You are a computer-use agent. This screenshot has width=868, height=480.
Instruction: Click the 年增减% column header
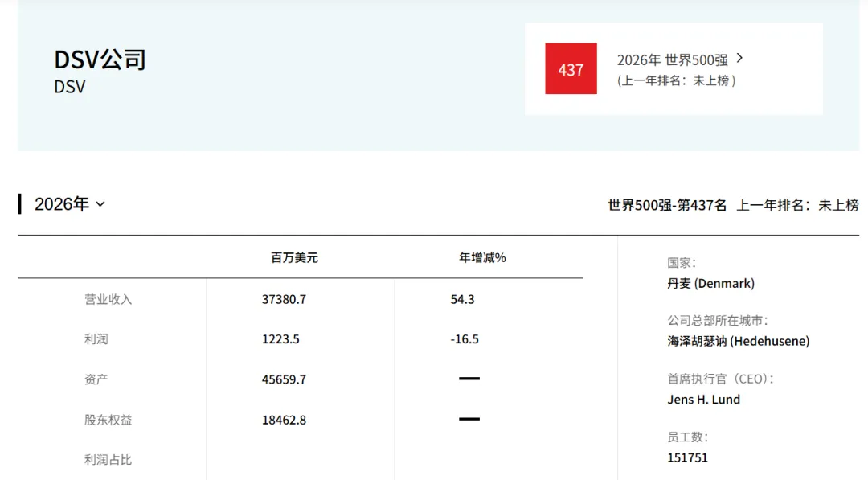[x=482, y=257]
